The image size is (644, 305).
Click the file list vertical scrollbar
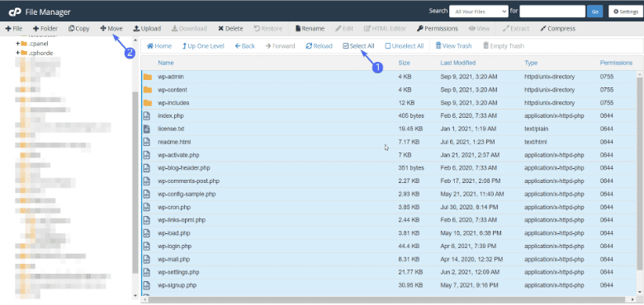(640, 174)
